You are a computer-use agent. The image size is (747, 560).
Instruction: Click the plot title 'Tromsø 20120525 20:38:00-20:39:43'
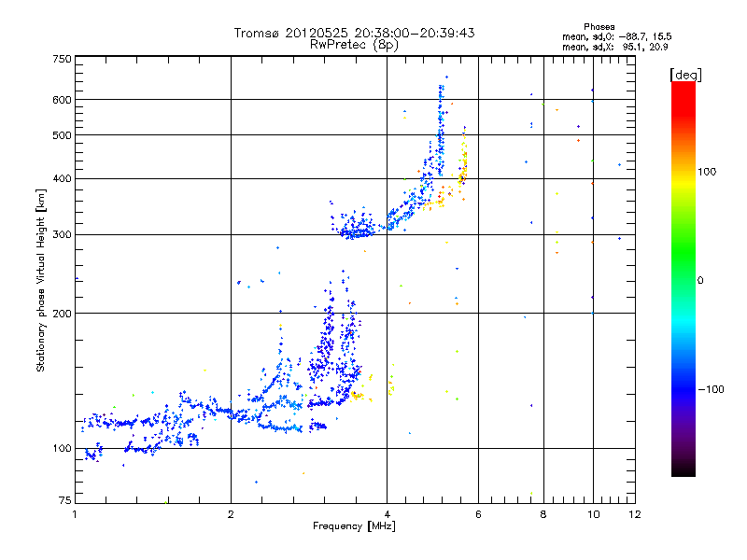pos(354,33)
